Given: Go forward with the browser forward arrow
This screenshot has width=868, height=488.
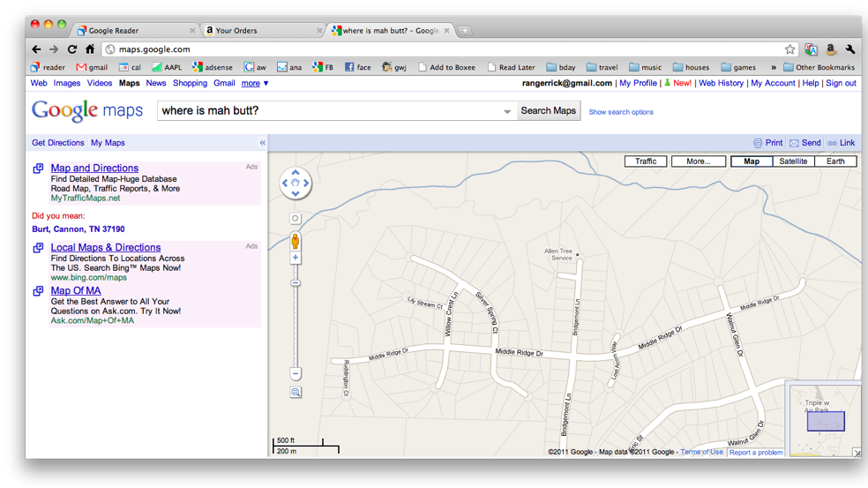Looking at the screenshot, I should pyautogui.click(x=54, y=49).
